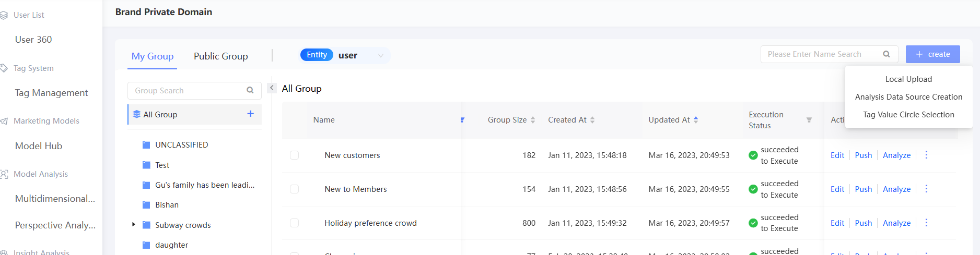This screenshot has height=255, width=980.
Task: Choose Local Upload from create menu
Action: [x=908, y=79]
